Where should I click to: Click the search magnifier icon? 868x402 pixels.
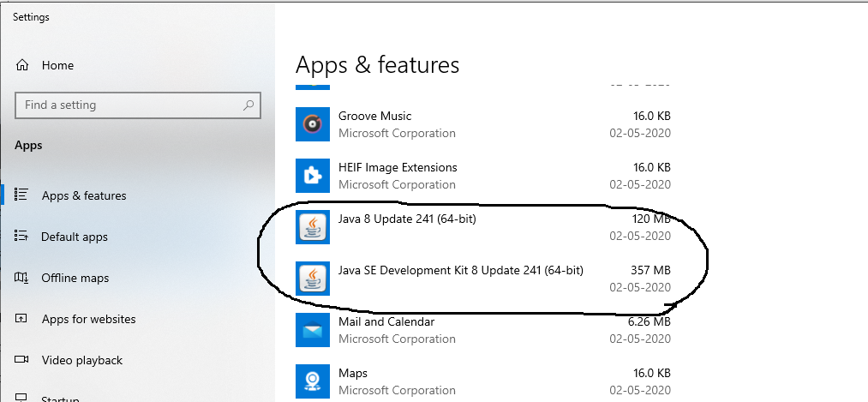tap(248, 105)
